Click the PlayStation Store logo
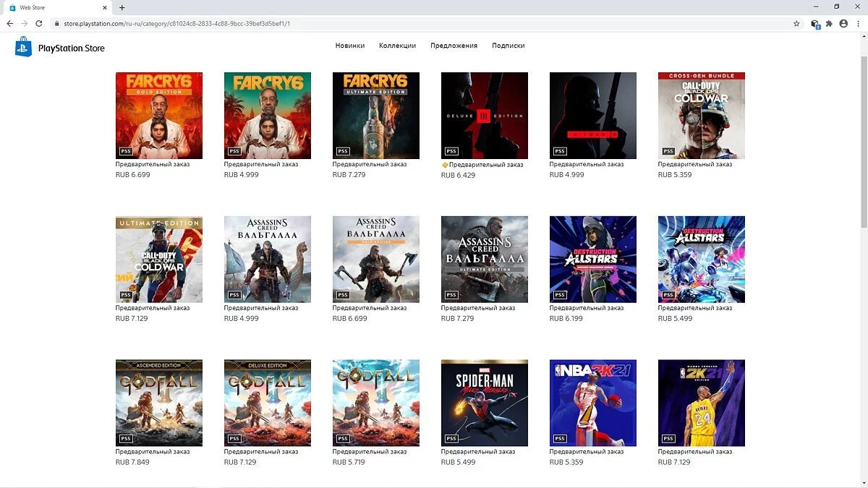 coord(60,48)
